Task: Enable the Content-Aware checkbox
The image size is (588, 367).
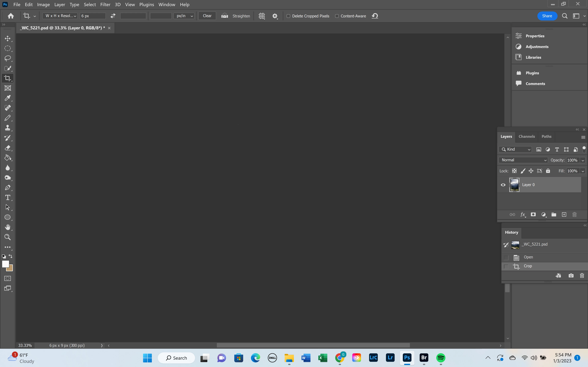Action: [x=337, y=16]
